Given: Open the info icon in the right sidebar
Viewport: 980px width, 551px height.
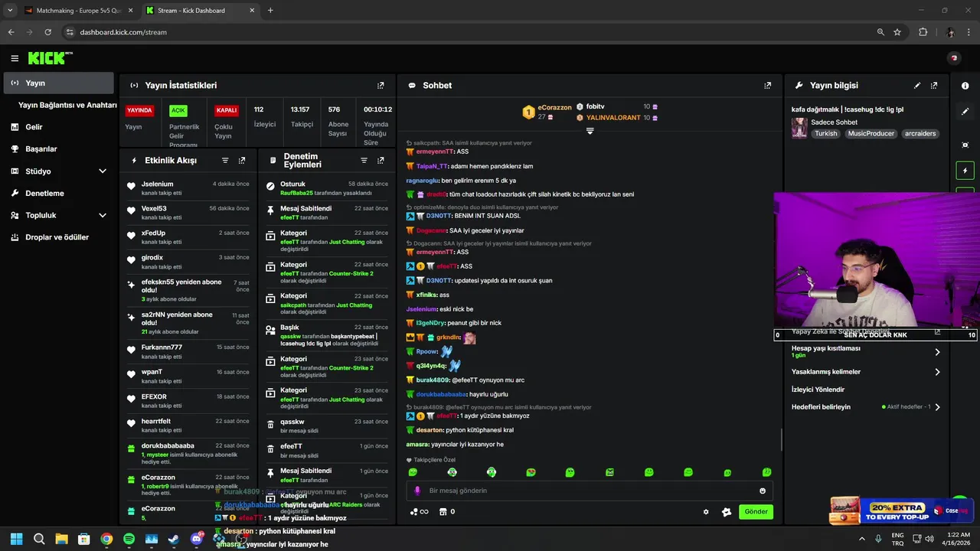Looking at the screenshot, I should tap(965, 86).
